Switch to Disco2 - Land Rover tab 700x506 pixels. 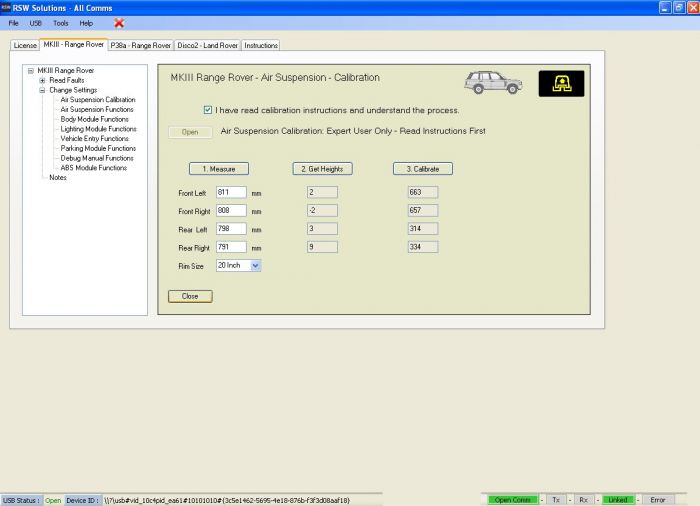coord(208,46)
